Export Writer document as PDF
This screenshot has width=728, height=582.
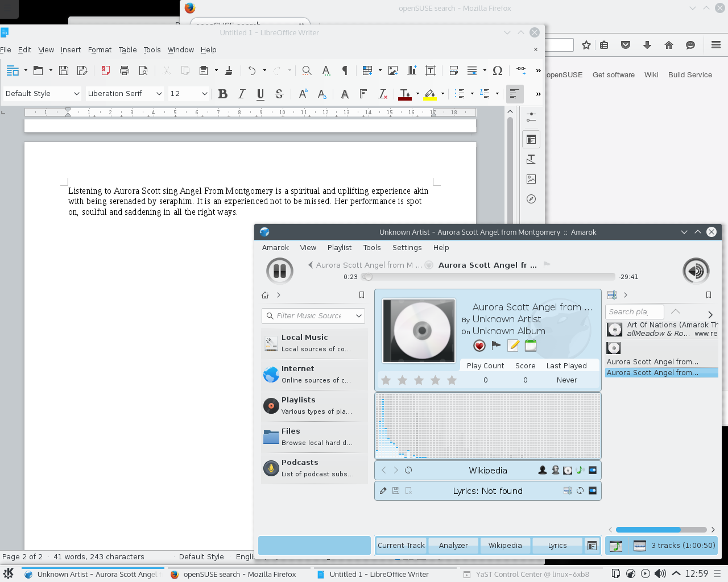pyautogui.click(x=105, y=70)
